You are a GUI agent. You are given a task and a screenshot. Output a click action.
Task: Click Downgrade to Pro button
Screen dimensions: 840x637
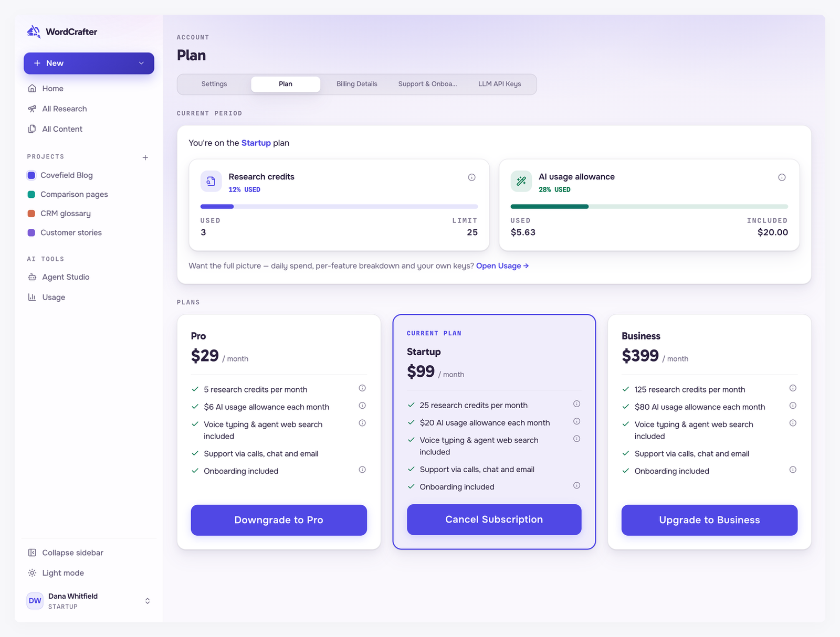(279, 520)
